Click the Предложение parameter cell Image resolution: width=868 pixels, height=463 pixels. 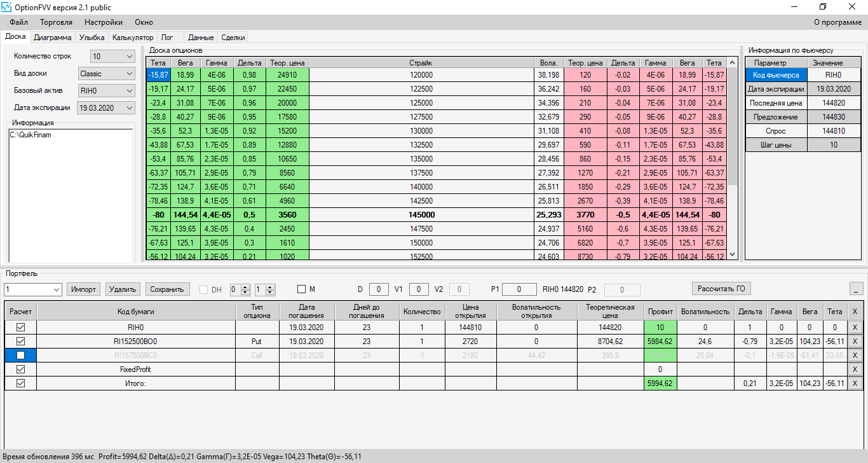776,117
